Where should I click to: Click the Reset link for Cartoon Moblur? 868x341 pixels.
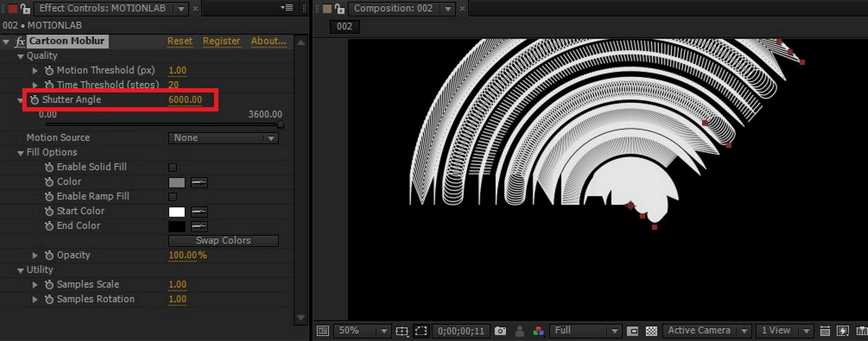tap(180, 41)
